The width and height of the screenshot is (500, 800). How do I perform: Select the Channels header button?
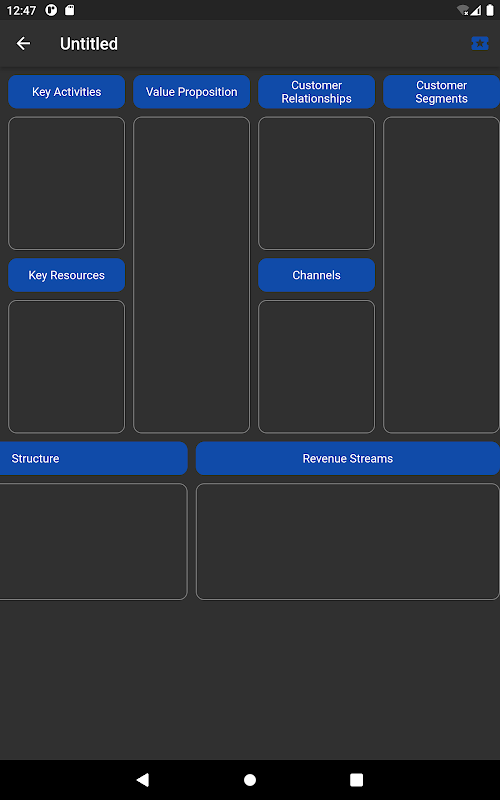click(316, 275)
